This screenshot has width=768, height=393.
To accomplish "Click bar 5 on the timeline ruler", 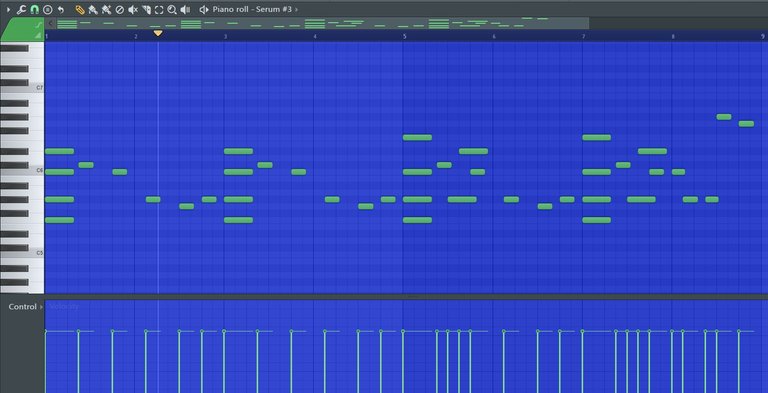I will coord(405,36).
